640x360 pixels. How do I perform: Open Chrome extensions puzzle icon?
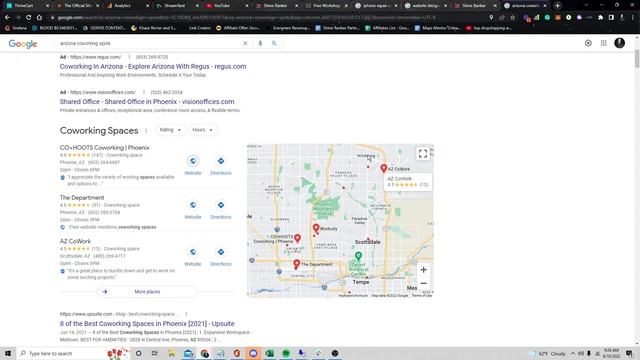point(600,18)
